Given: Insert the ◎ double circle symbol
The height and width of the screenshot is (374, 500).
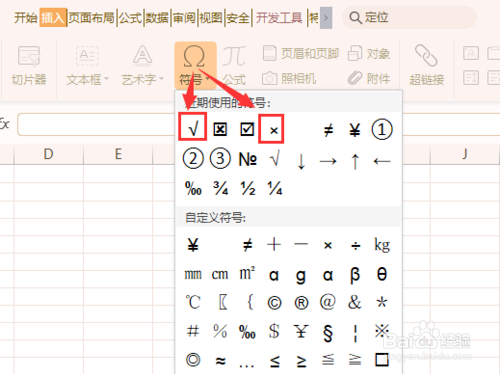Looking at the screenshot, I should coord(193,360).
